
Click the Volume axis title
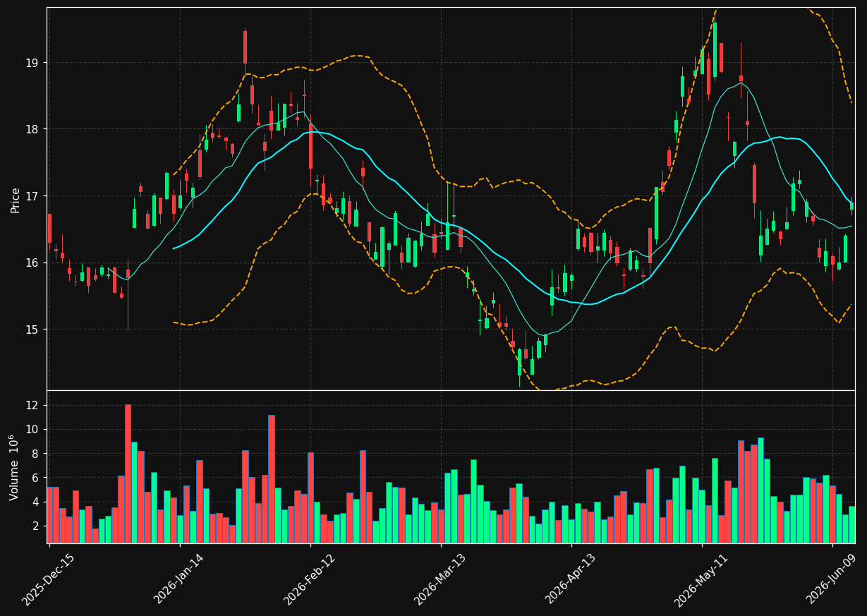[x=13, y=467]
